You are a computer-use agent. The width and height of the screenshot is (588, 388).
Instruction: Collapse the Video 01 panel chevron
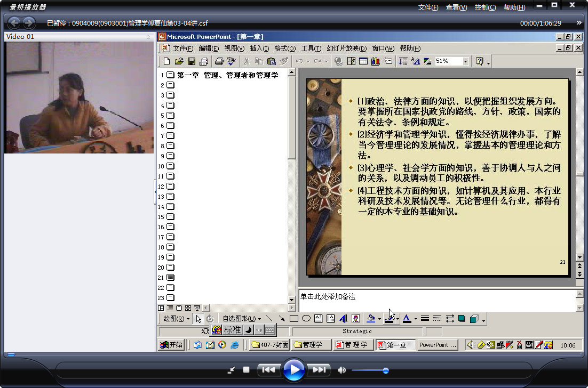tap(148, 37)
